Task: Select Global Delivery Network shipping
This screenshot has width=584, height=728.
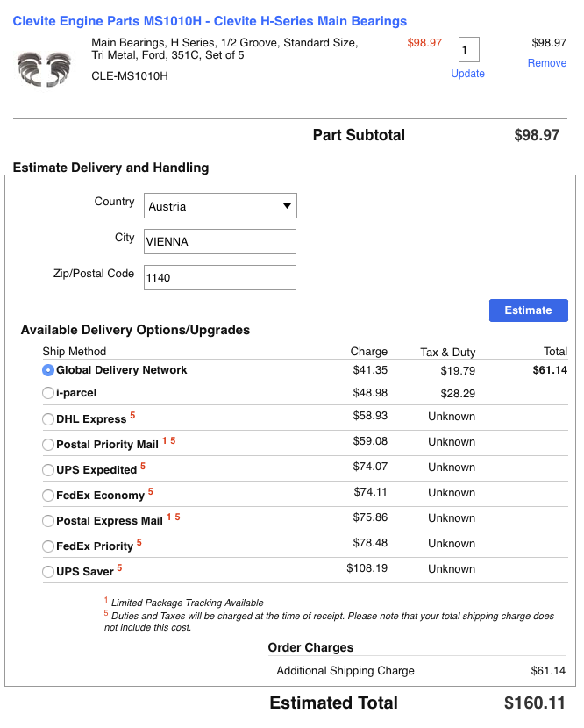Action: (48, 370)
